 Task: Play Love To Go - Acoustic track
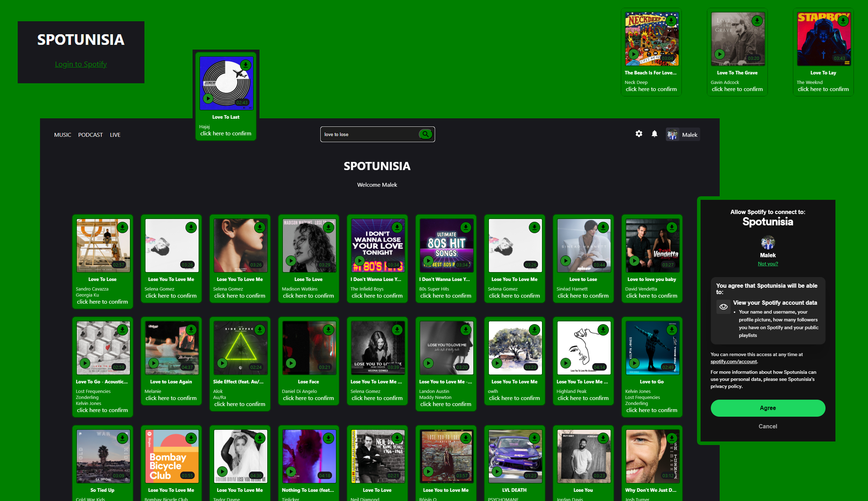click(x=85, y=363)
